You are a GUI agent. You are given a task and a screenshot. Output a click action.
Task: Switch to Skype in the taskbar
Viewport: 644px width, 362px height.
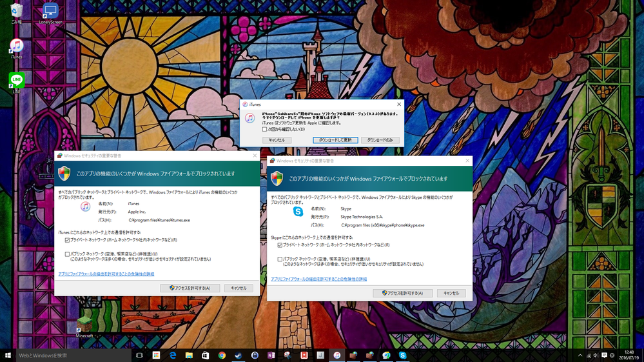[x=402, y=355]
